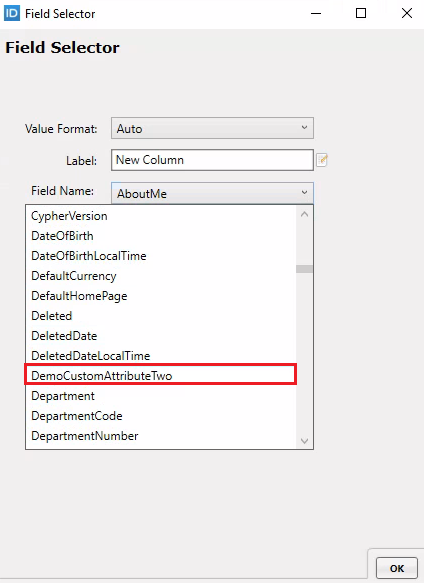Select DemoCustomAttributeTwo from the list
This screenshot has width=424, height=583.
(161, 376)
